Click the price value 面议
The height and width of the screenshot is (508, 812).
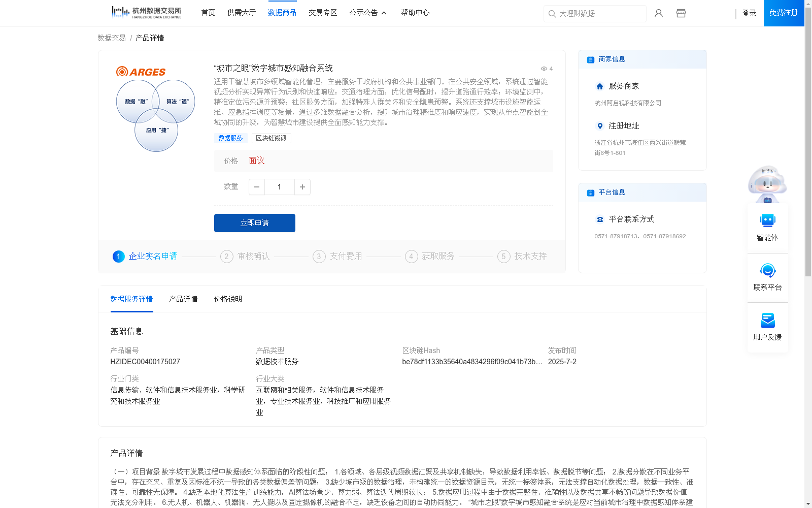pyautogui.click(x=257, y=161)
